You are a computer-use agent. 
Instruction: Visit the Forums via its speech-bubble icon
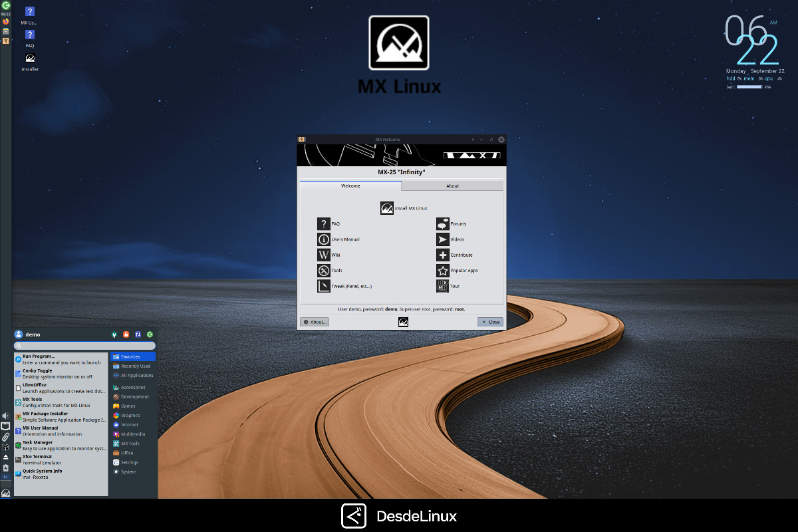[442, 223]
